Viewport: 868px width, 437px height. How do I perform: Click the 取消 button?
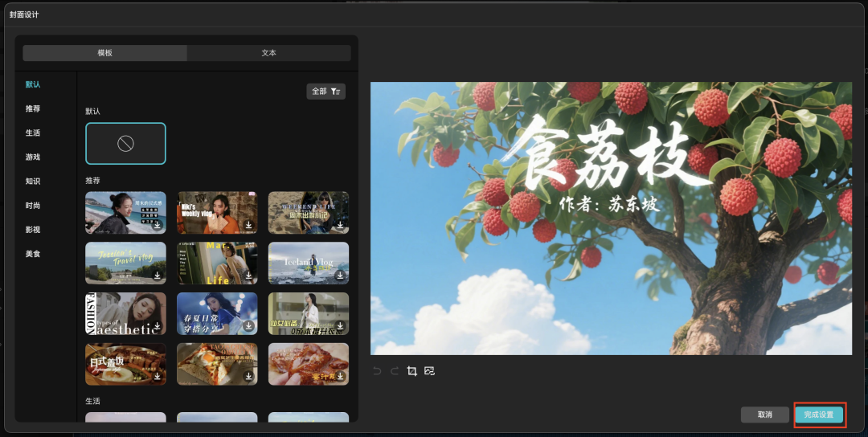click(x=765, y=415)
